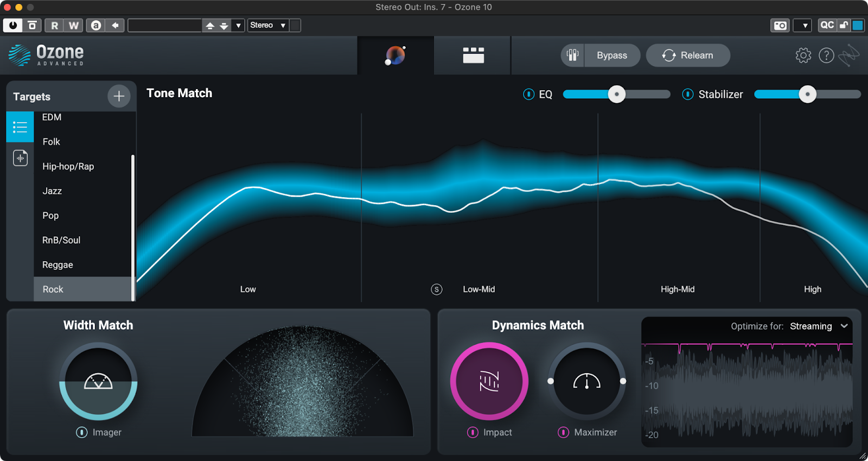Viewport: 868px width, 461px height.
Task: Click the Read automation R button
Action: [54, 26]
